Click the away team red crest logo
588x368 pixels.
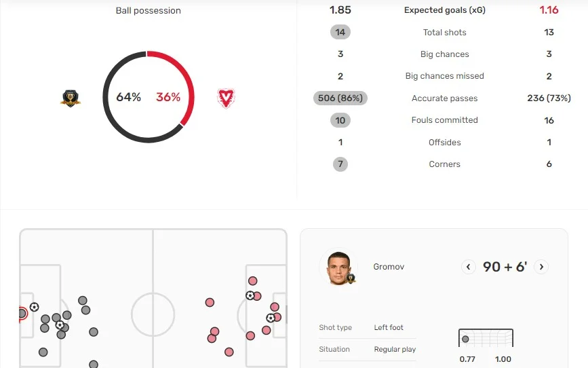(225, 98)
